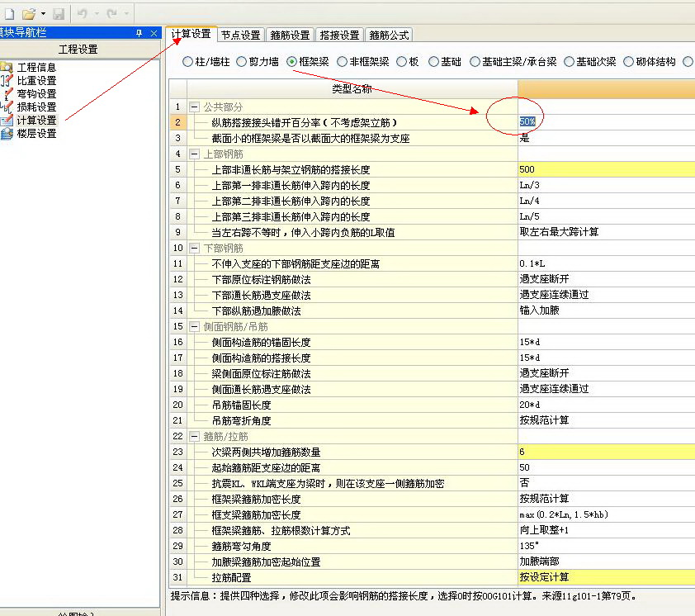Select the 基础 radio button

pos(433,62)
